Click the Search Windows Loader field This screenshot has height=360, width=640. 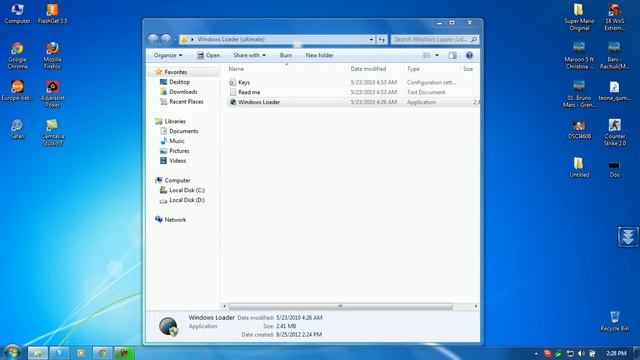pos(435,39)
